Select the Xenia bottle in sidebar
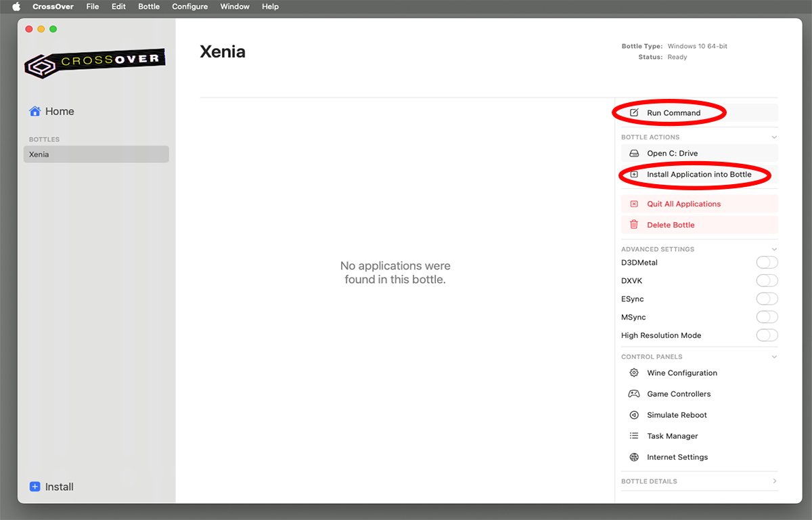The height and width of the screenshot is (520, 812). pos(96,154)
